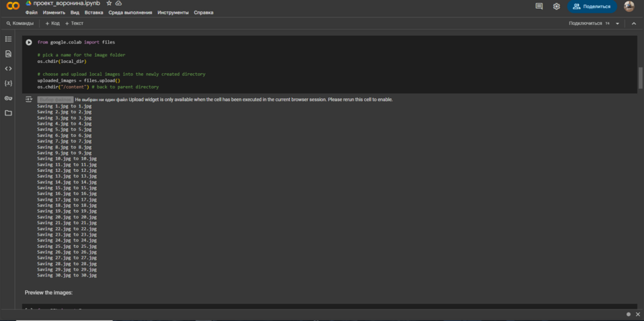Open the code snippets sidebar icon
This screenshot has height=321, width=644.
8,69
